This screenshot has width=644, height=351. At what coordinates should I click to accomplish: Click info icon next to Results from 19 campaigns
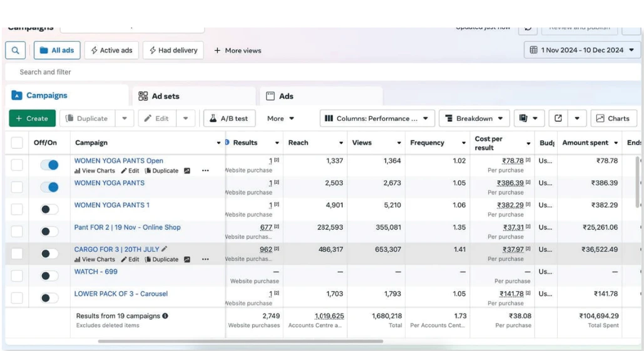(165, 316)
